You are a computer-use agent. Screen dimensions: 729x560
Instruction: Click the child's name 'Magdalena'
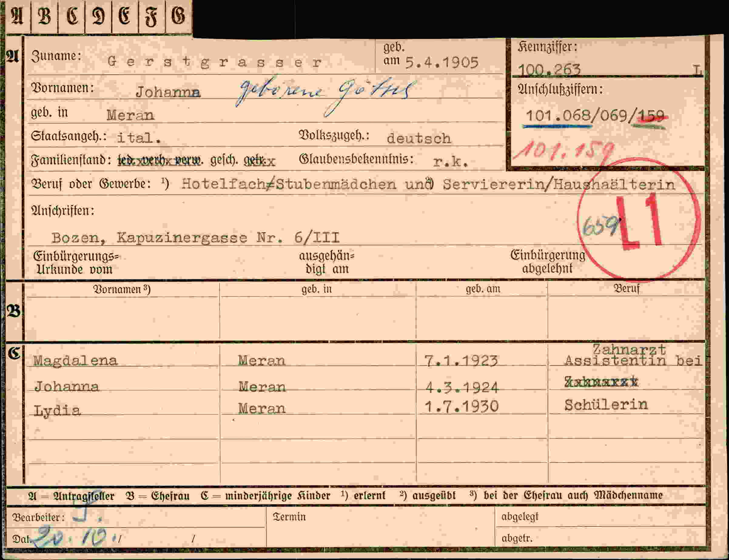(75, 361)
